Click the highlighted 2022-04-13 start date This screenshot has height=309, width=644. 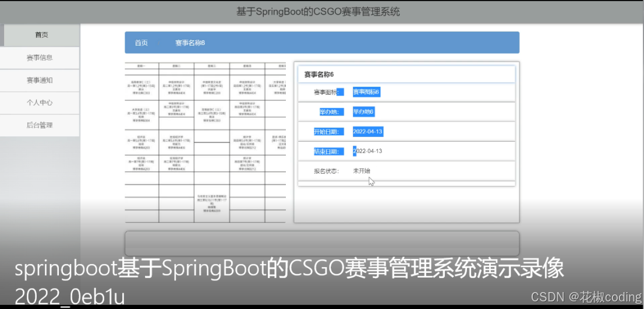(368, 132)
